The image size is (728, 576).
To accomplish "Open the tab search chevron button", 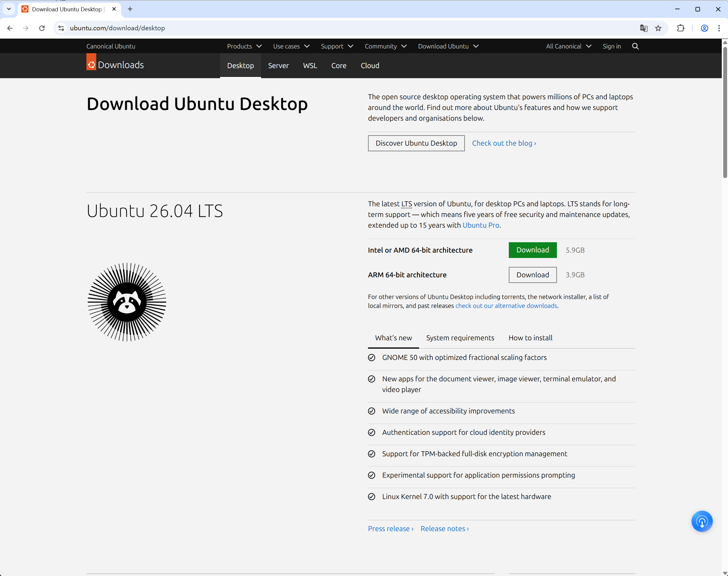I will 9,9.
